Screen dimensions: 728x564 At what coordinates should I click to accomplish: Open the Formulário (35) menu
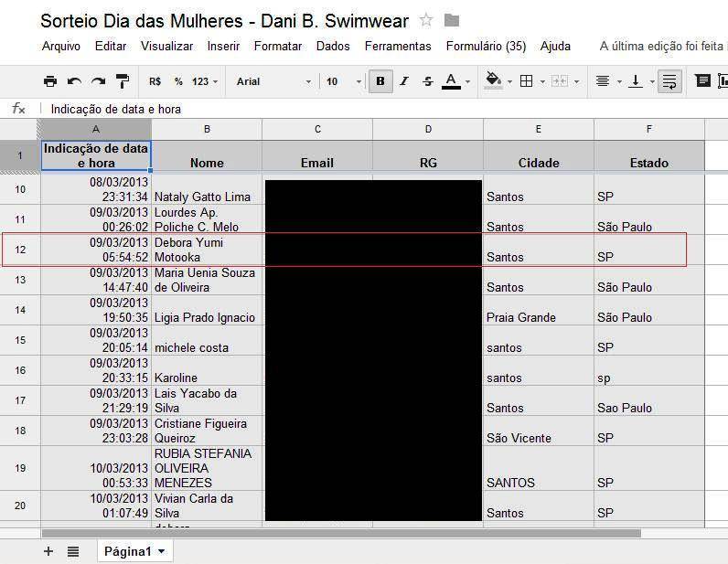coord(486,46)
